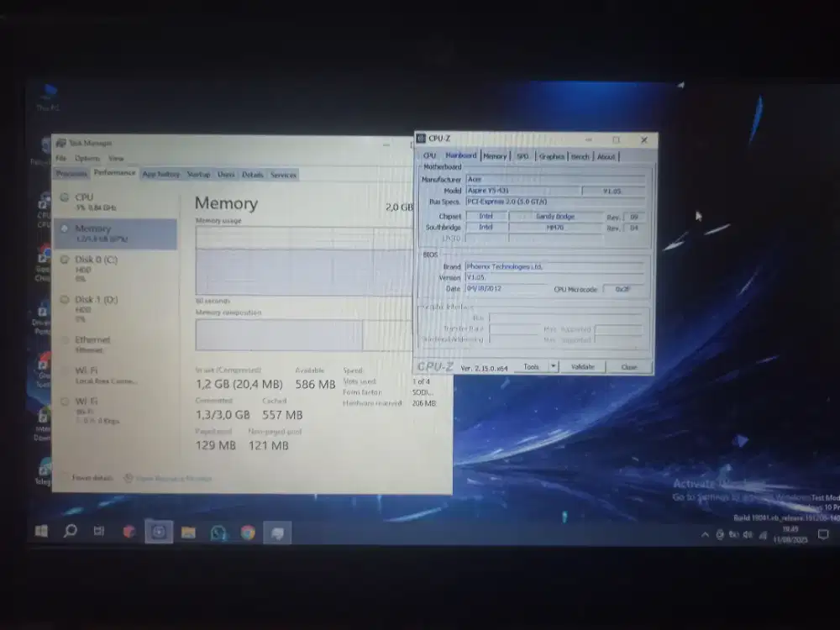Click the Memory usage graph
Screen dimensions: 840x630
point(302,260)
